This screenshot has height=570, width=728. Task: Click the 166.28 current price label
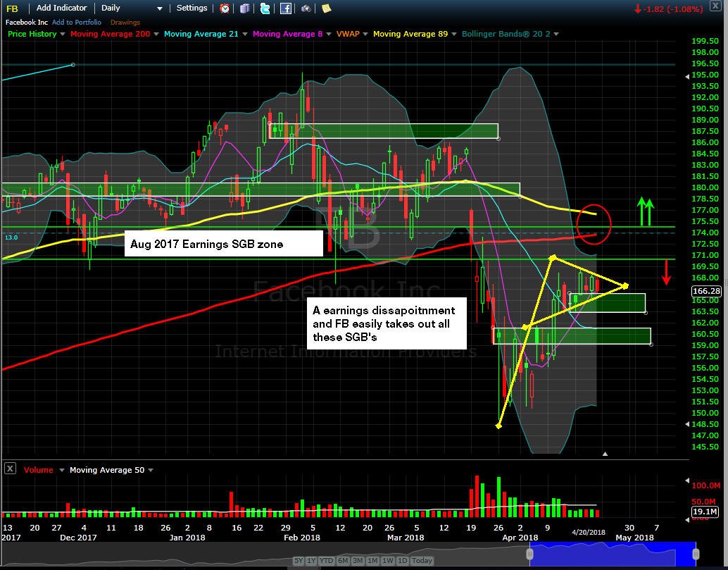(x=705, y=291)
